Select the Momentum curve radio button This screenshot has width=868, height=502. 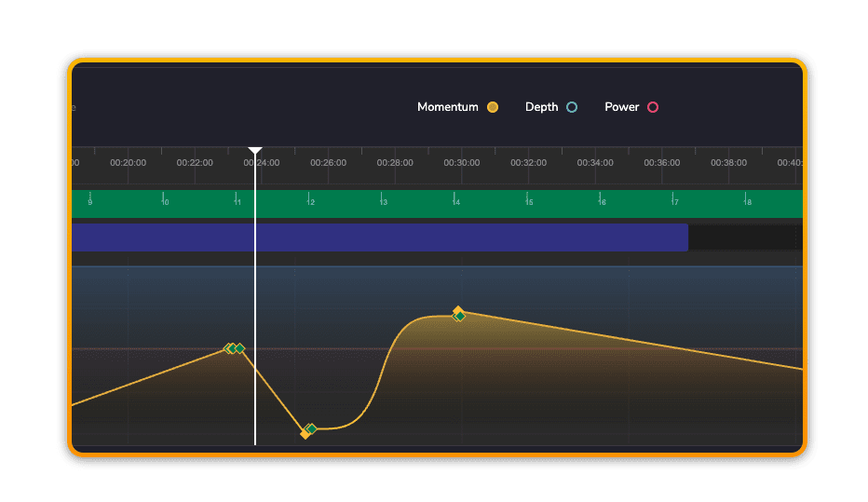(493, 107)
